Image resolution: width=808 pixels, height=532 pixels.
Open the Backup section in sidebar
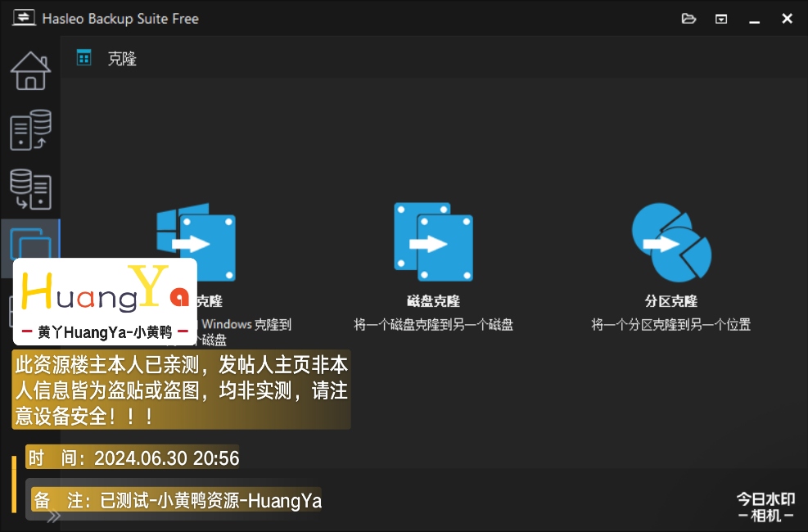coord(30,131)
